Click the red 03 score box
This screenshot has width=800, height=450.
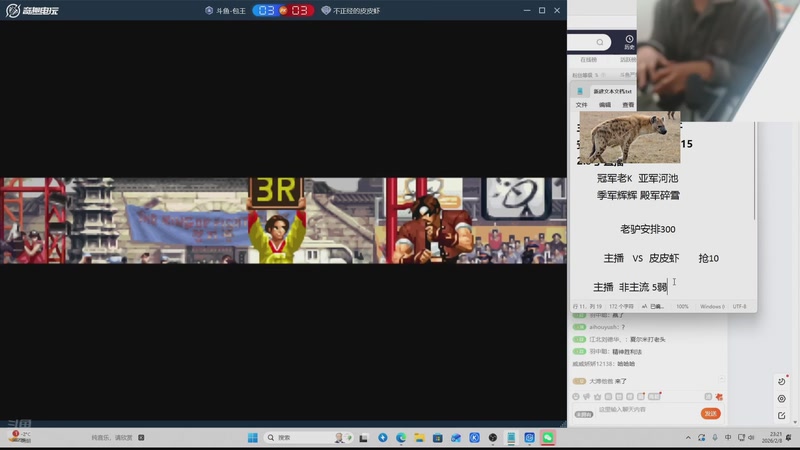[x=299, y=10]
